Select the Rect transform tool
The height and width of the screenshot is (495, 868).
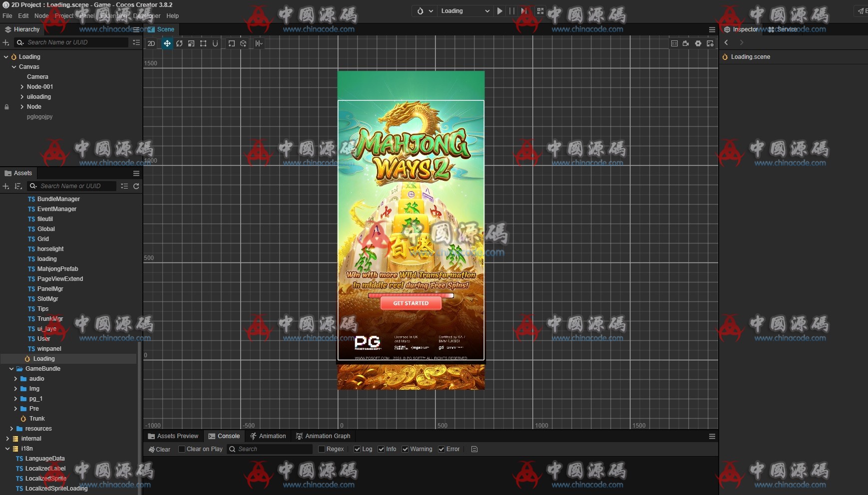point(203,43)
